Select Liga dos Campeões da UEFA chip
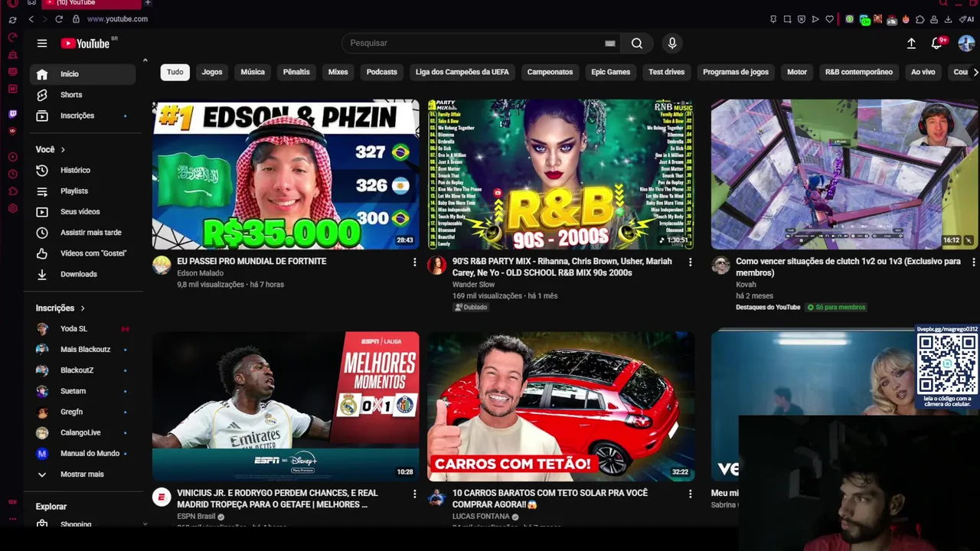Viewport: 980px width, 551px height. (x=462, y=72)
